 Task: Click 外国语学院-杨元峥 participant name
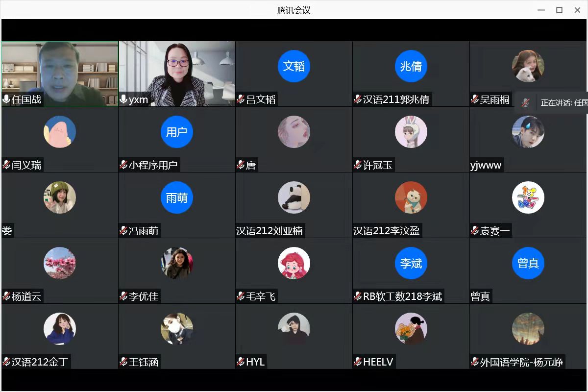tap(521, 362)
